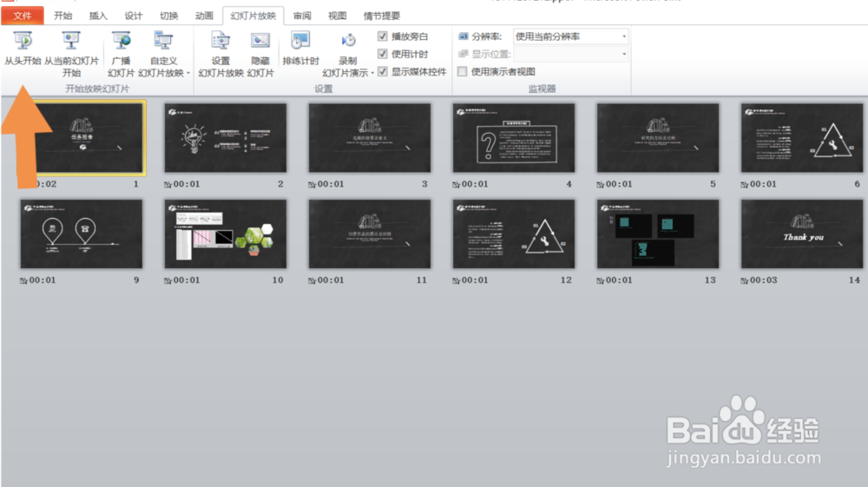
Task: Click transition star icon under slide 4
Action: (457, 185)
